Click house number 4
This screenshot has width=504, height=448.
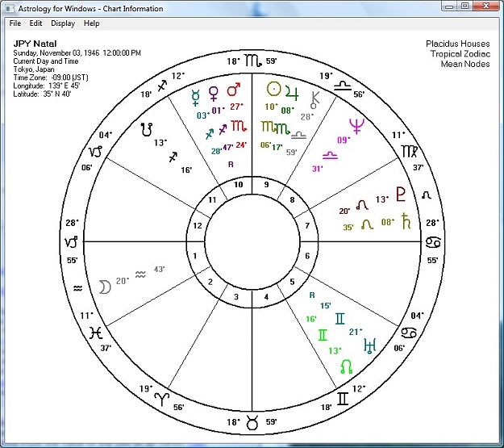click(266, 297)
